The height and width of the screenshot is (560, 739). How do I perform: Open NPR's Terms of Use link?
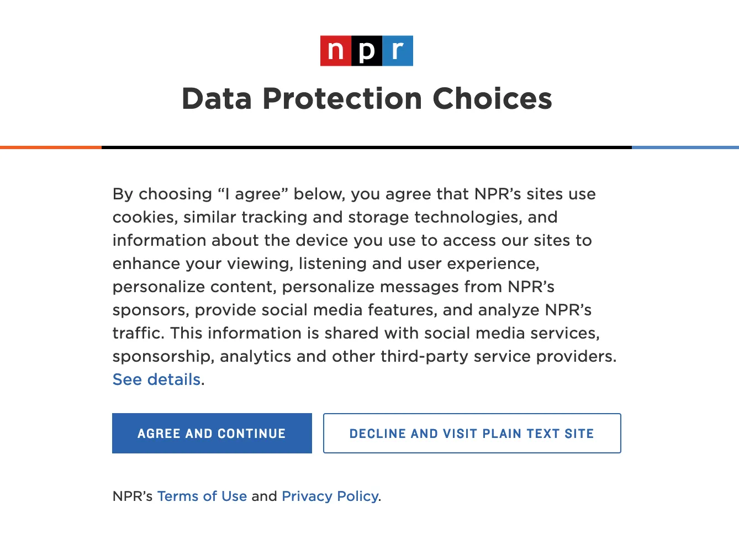click(x=202, y=496)
